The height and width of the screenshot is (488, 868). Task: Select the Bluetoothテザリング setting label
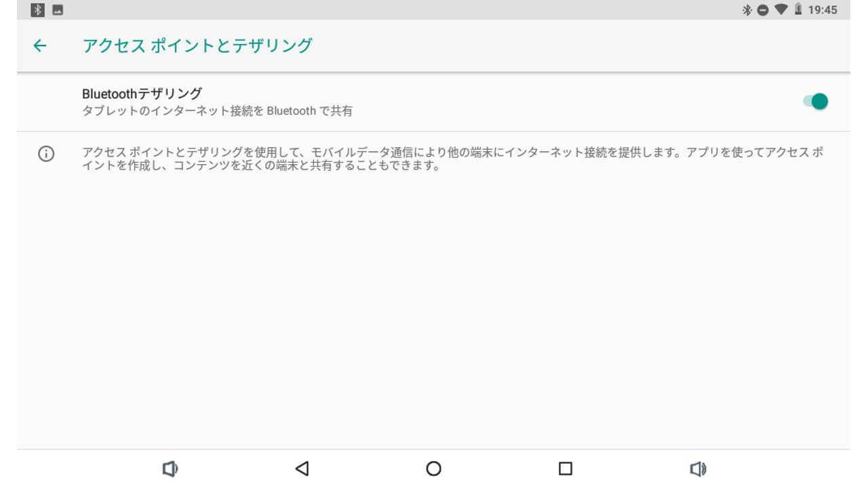pyautogui.click(x=142, y=94)
